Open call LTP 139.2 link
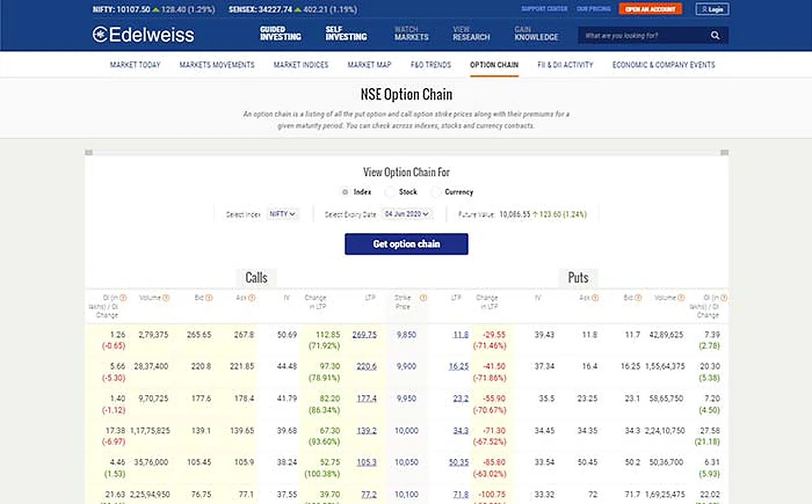 (x=366, y=430)
